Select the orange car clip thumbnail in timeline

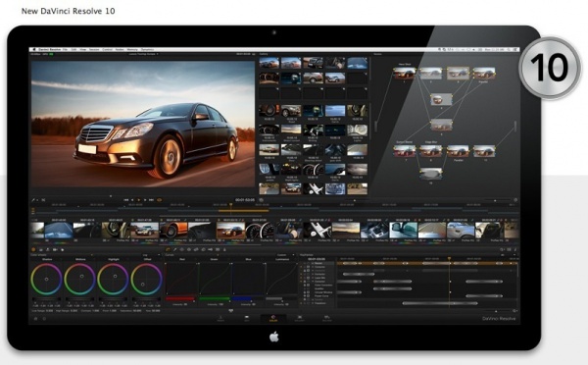173,231
